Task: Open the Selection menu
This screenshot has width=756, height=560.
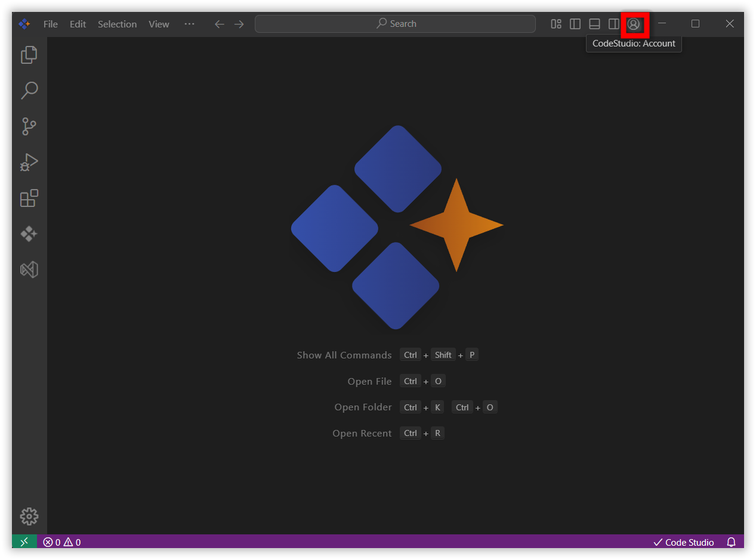Action: (117, 24)
